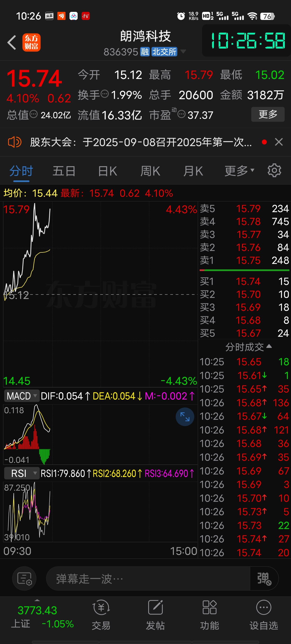Switch to the 月K tab
291x644 pixels.
193,171
